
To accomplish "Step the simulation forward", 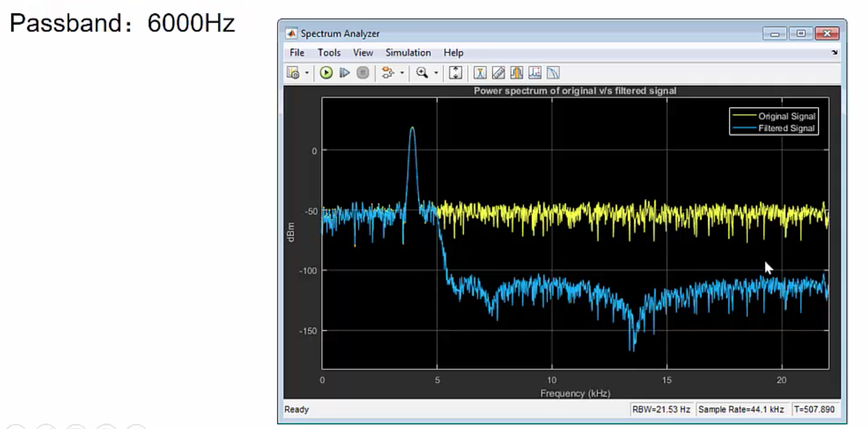I will coord(345,73).
